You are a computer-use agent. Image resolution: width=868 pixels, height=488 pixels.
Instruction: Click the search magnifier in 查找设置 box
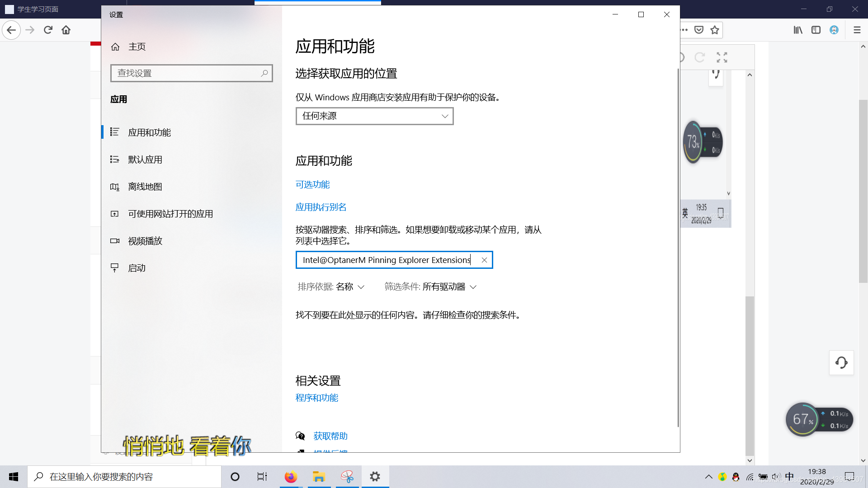click(x=264, y=73)
